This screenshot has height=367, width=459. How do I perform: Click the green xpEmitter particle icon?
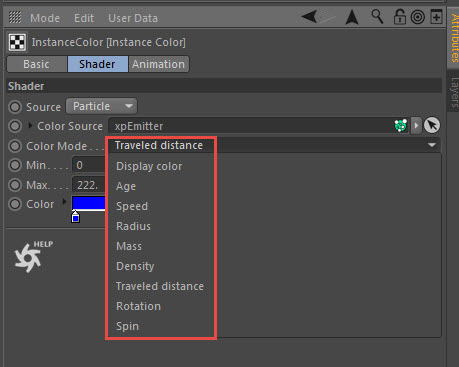(401, 126)
